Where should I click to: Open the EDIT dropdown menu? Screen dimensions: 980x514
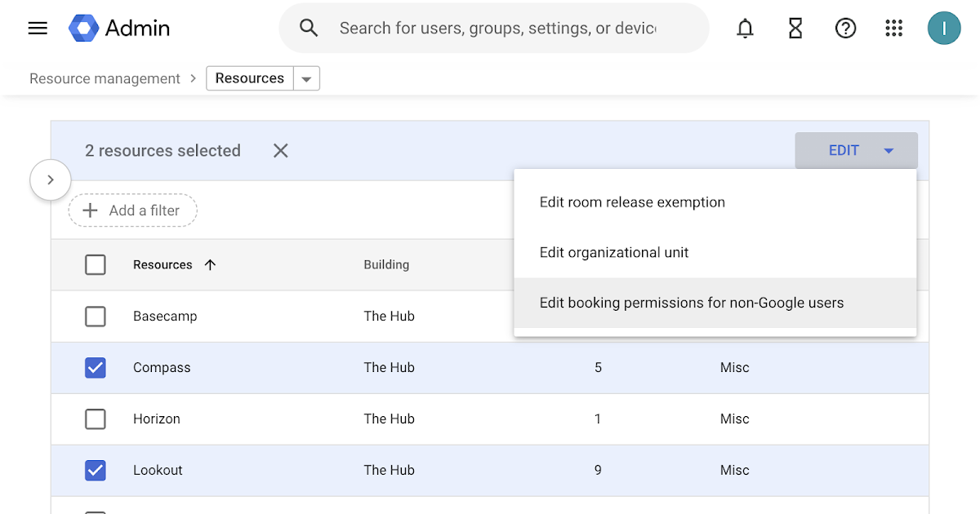point(856,150)
